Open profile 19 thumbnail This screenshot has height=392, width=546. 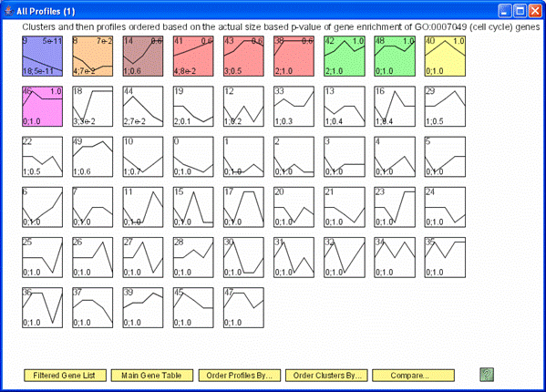(193, 107)
